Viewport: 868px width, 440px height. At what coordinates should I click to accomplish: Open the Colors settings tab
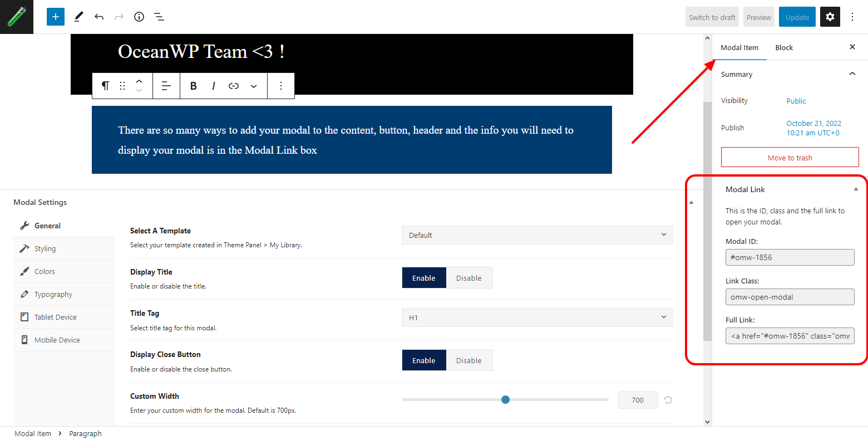point(63,271)
